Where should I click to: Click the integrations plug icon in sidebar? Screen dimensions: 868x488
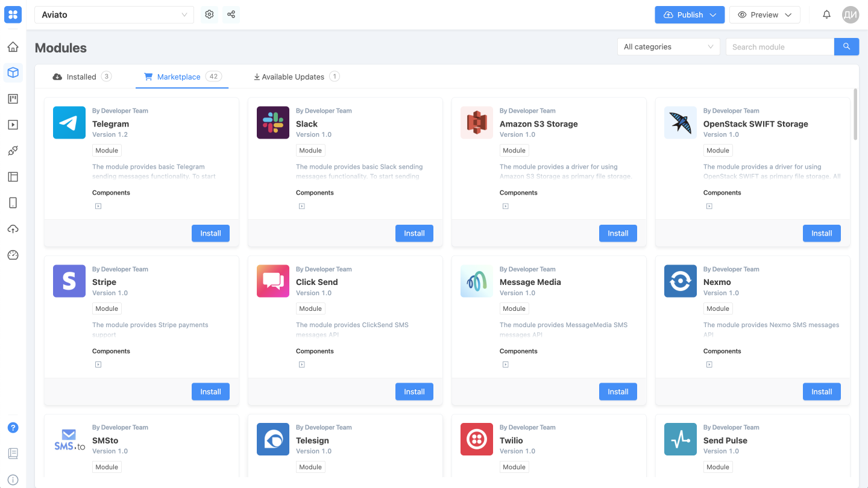(x=13, y=151)
